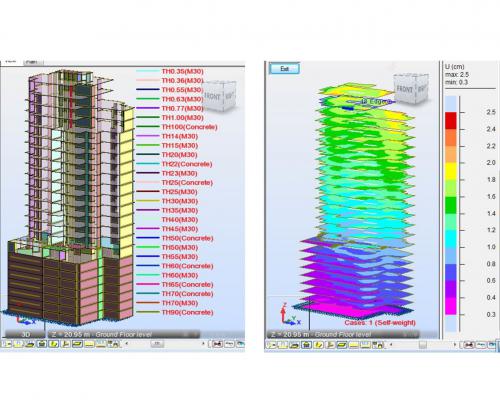Select the first tab above the model view
This screenshot has width=500, height=400.
point(12,62)
